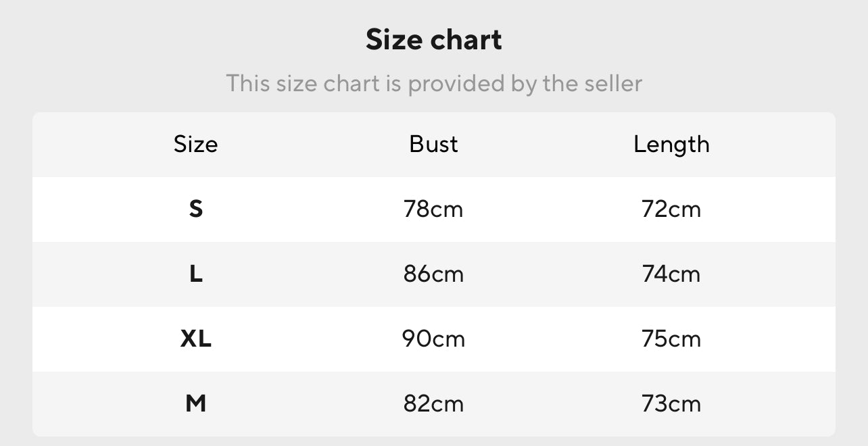Select the Size column header

pos(195,144)
